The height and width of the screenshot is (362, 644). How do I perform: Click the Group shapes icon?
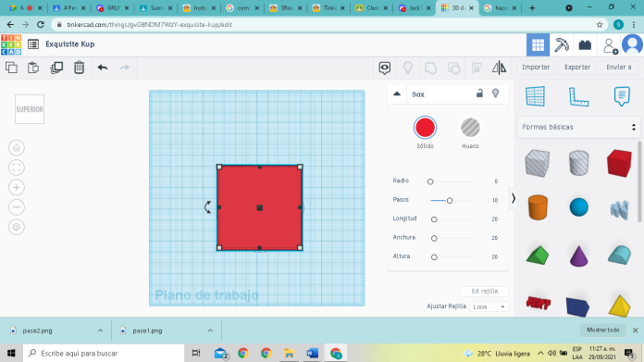click(431, 68)
